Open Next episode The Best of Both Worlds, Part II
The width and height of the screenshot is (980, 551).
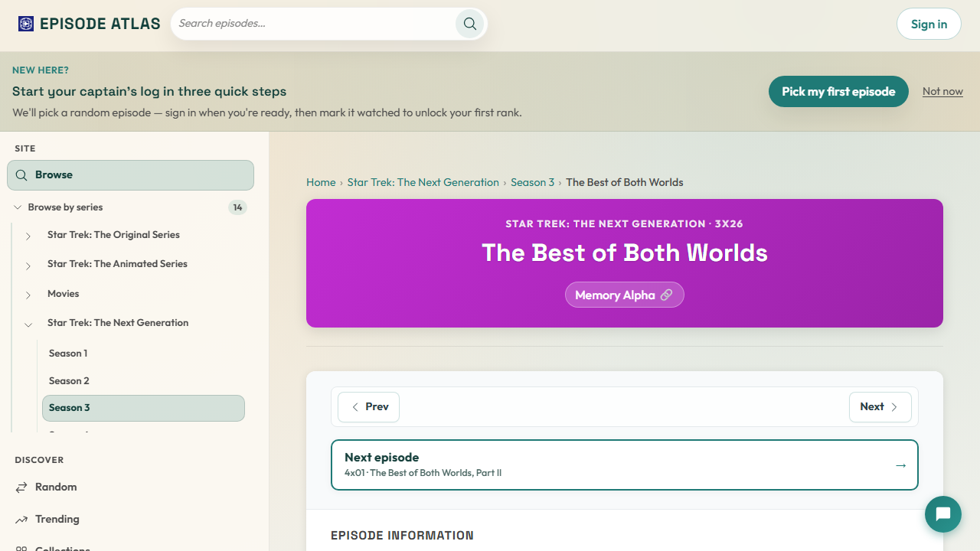[624, 465]
